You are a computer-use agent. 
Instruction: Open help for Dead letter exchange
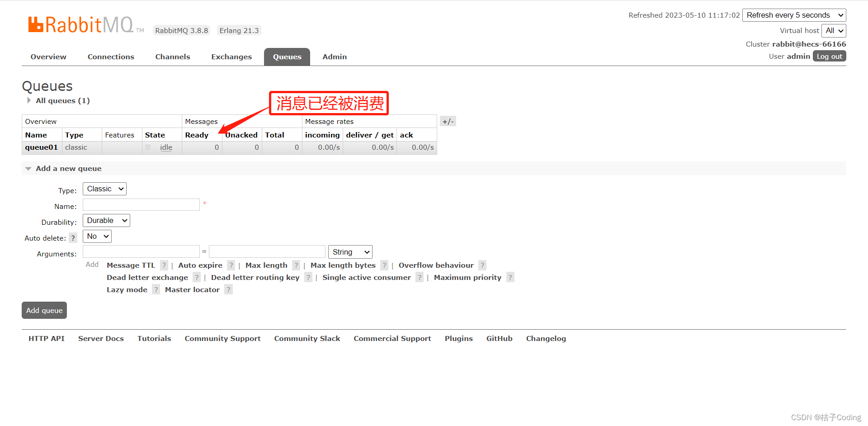tap(197, 278)
